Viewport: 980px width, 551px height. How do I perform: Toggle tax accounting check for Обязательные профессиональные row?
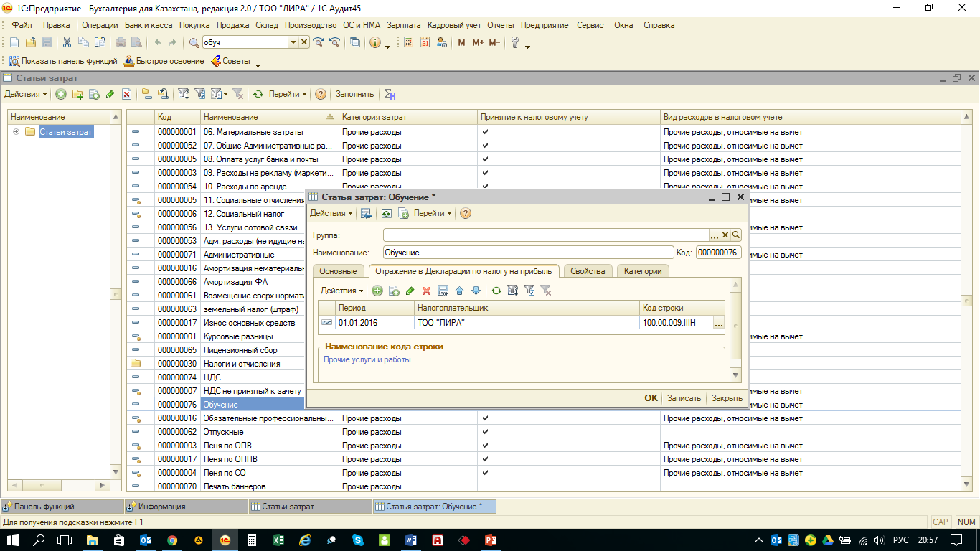tap(486, 418)
